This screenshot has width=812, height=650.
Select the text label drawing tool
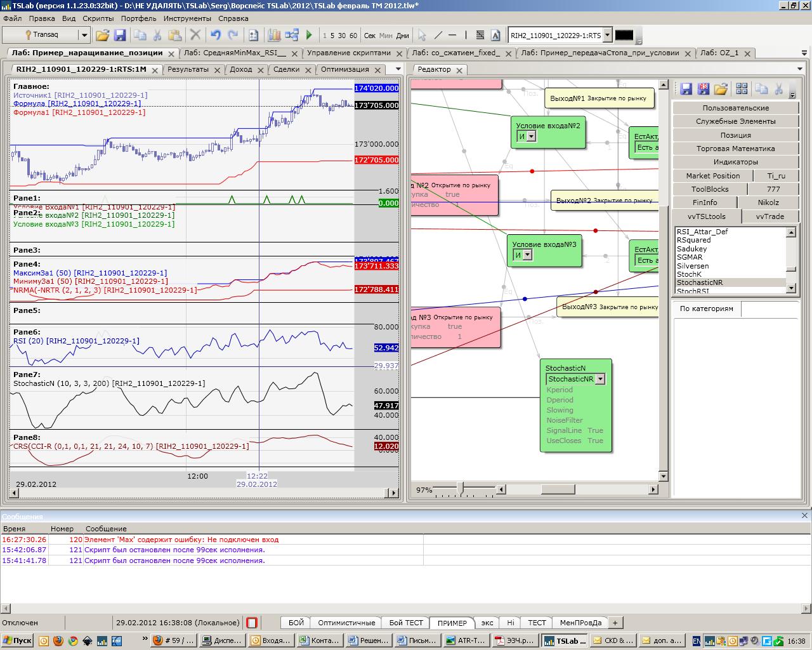tap(496, 36)
